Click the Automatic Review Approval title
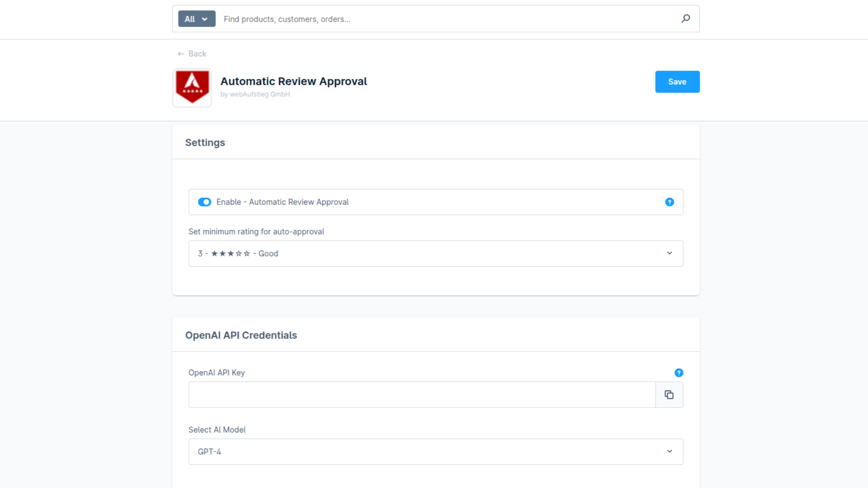The image size is (868, 488). pyautogui.click(x=293, y=81)
